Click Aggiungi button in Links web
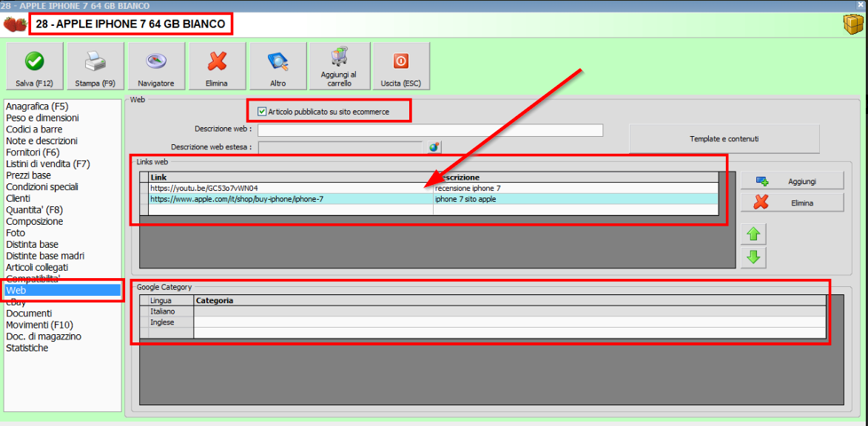The height and width of the screenshot is (426, 868). coord(793,181)
